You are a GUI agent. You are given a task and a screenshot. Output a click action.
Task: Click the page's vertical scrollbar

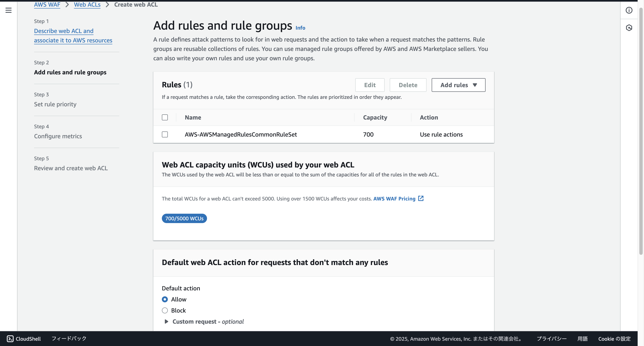pyautogui.click(x=641, y=130)
